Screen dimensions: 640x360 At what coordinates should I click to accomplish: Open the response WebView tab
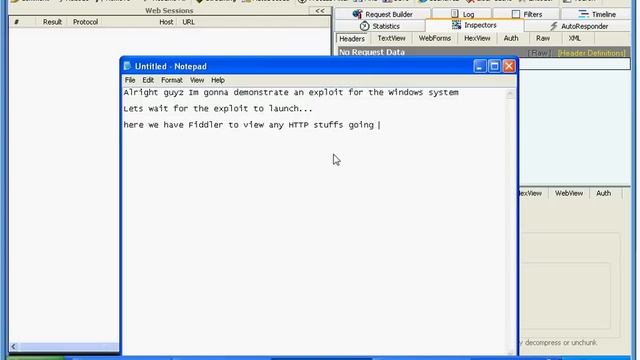[x=569, y=193]
